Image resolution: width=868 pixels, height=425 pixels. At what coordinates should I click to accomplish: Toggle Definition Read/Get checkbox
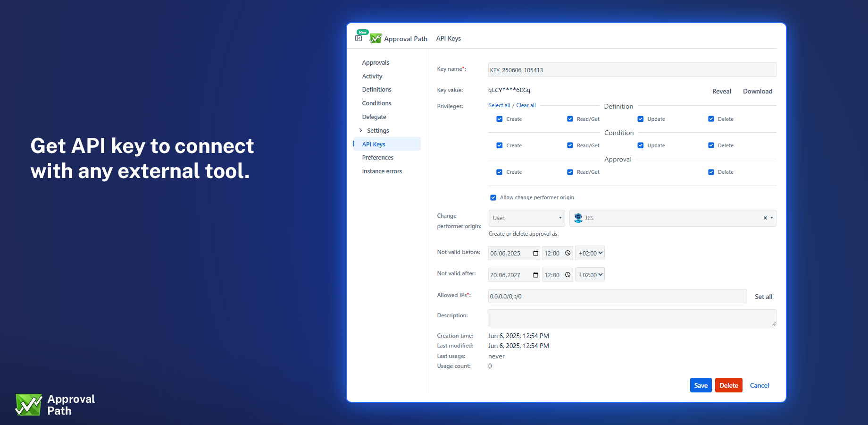pos(570,119)
